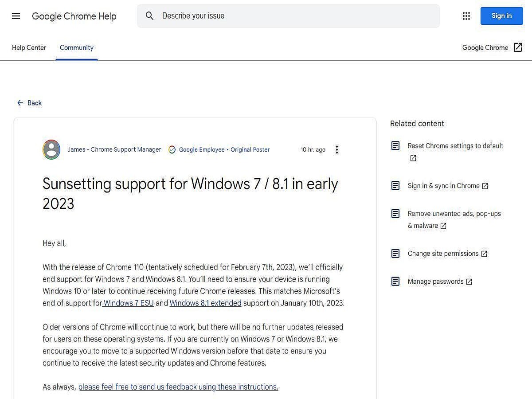The height and width of the screenshot is (399, 532).
Task: Open Sign in & sync in Chrome
Action: pyautogui.click(x=443, y=186)
